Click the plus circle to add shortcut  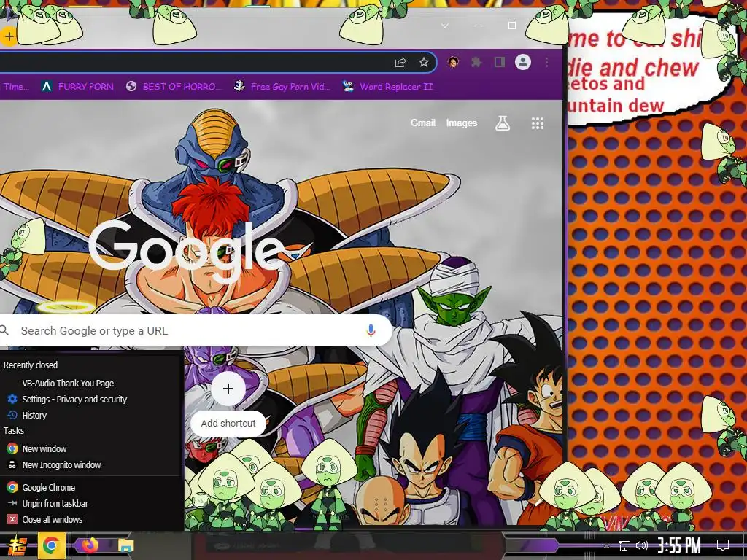(x=228, y=389)
